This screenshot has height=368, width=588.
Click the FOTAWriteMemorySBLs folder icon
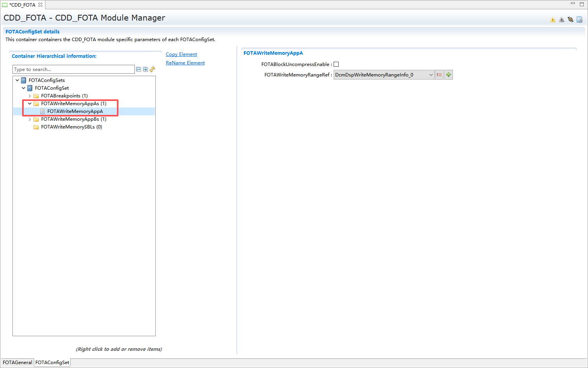[36, 127]
